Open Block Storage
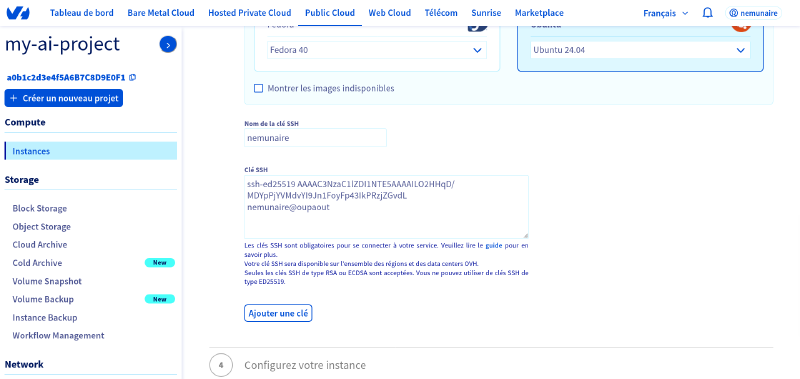The height and width of the screenshot is (379, 800). (x=40, y=208)
